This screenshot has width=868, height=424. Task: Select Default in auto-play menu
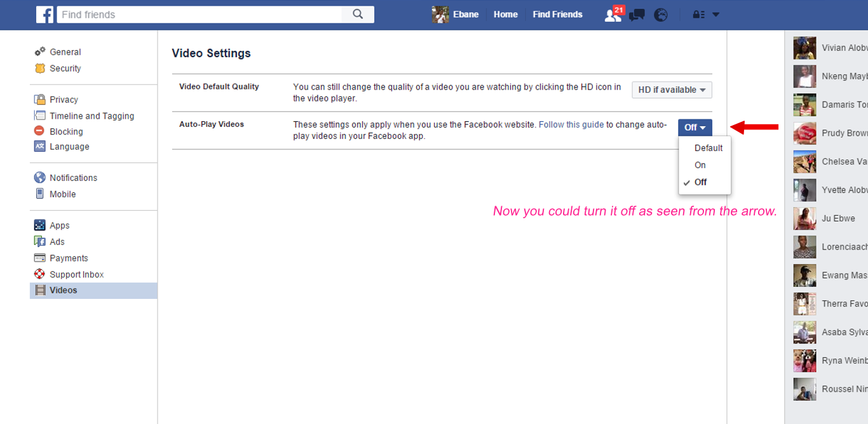point(709,148)
